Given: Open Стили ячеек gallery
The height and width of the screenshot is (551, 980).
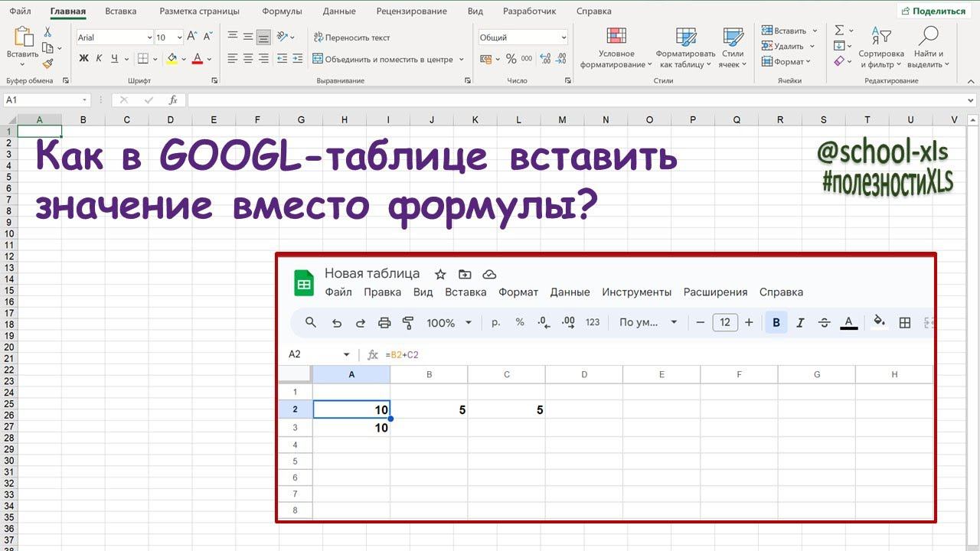Looking at the screenshot, I should pyautogui.click(x=733, y=47).
